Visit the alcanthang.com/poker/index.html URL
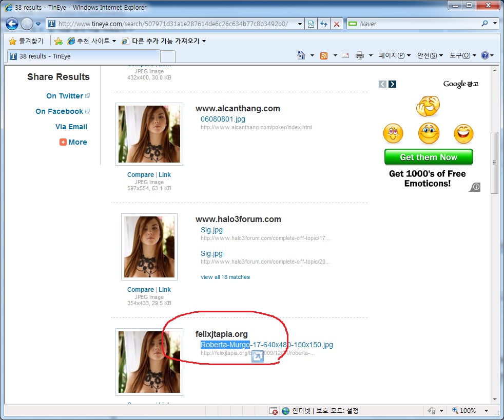Viewport: 504px width, 420px height. coord(256,127)
